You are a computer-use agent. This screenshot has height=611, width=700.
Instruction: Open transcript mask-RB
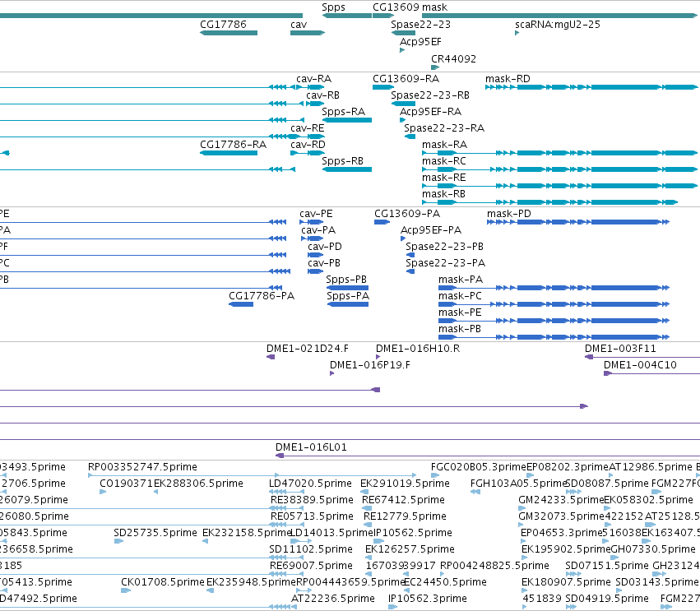[x=443, y=194]
